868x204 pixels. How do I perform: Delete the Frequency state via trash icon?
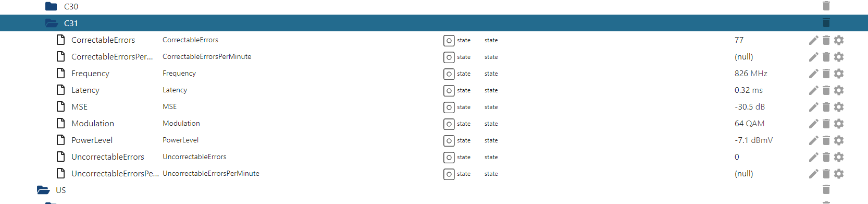point(826,74)
